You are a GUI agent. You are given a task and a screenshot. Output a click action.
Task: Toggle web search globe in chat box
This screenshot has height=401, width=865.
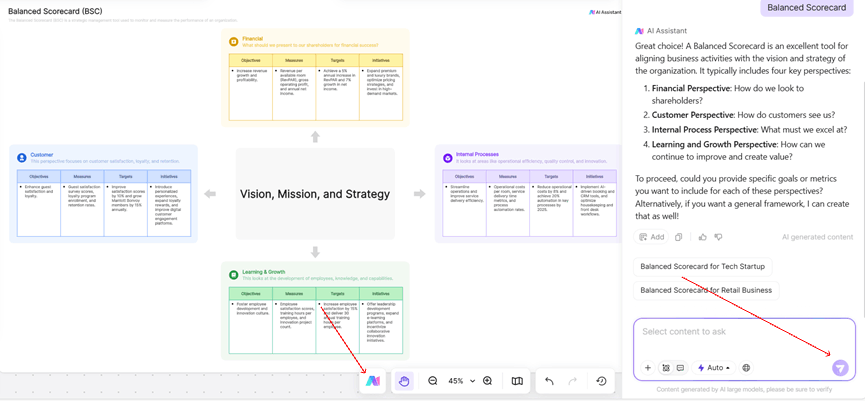point(746,368)
